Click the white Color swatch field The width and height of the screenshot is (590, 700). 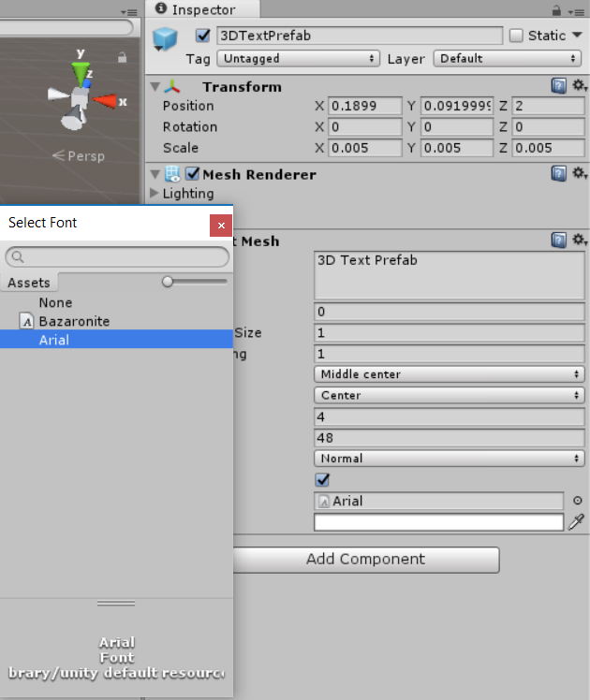tap(438, 522)
